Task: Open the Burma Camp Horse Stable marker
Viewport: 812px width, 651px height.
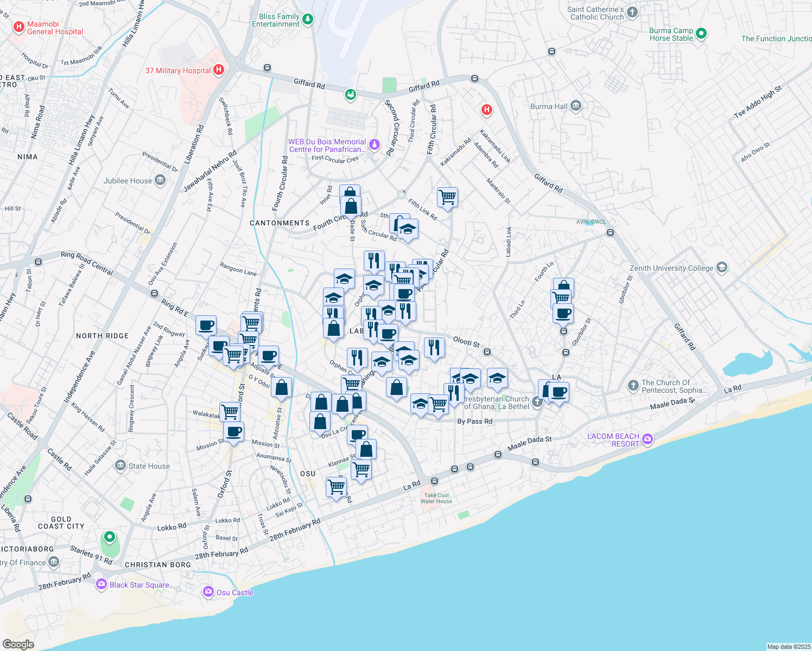Action: click(x=701, y=34)
